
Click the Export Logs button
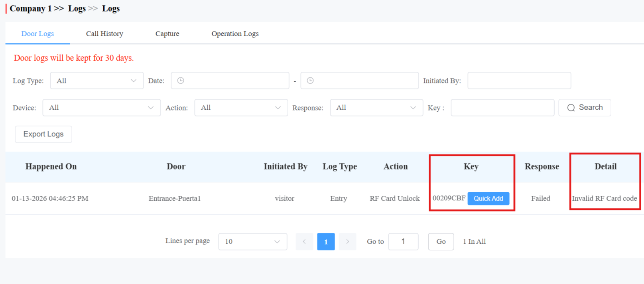43,134
